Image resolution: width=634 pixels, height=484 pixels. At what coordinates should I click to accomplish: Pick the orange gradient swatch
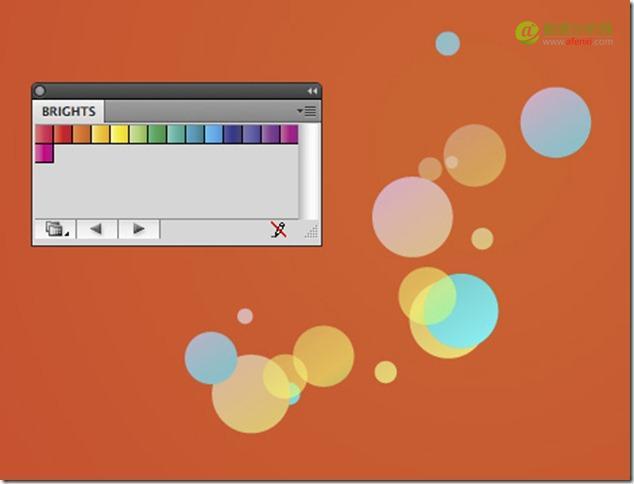point(82,134)
